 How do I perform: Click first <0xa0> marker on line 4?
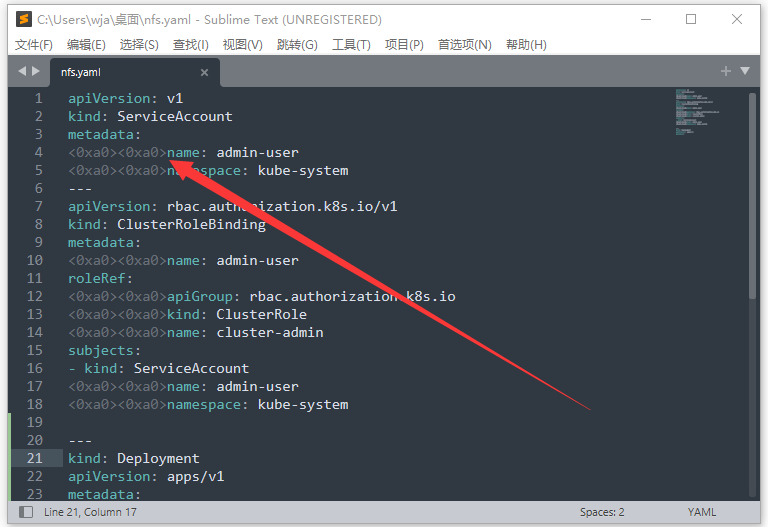click(x=93, y=153)
